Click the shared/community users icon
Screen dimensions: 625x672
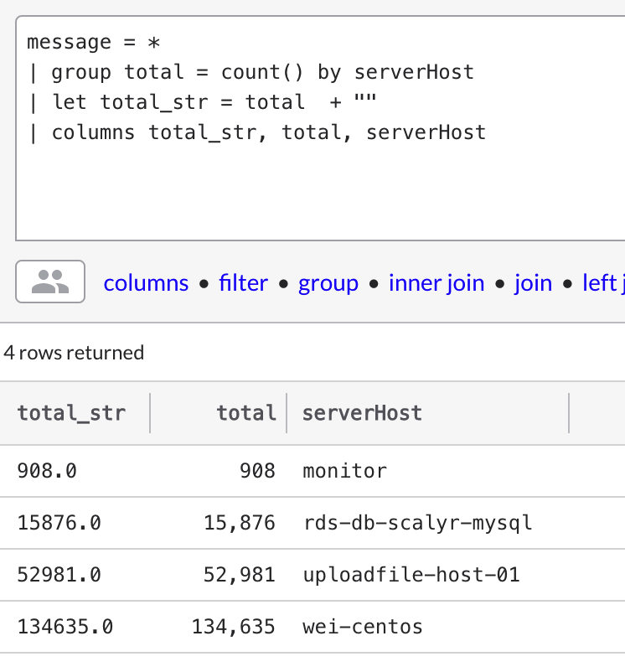click(51, 282)
